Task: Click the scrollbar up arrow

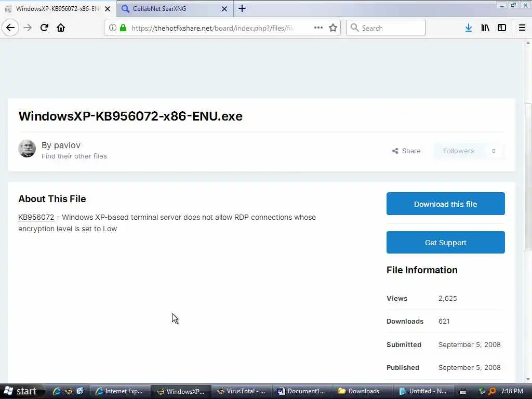Action: pyautogui.click(x=528, y=43)
